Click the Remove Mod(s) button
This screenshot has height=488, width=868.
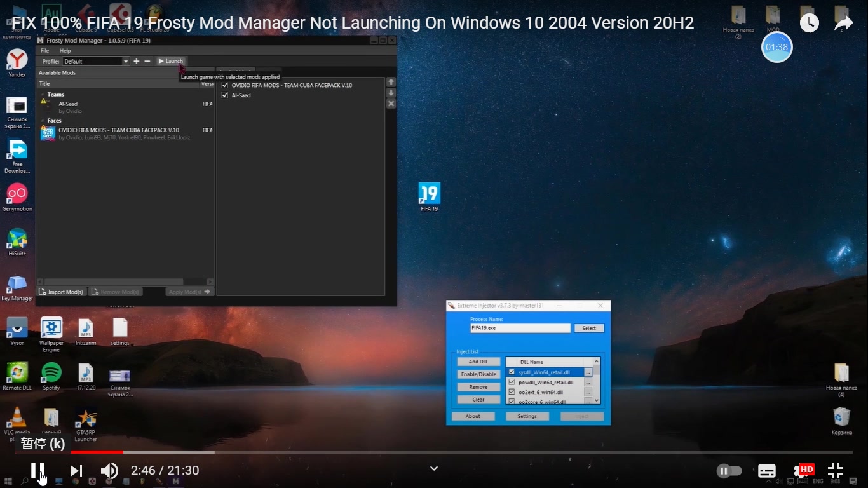(115, 292)
